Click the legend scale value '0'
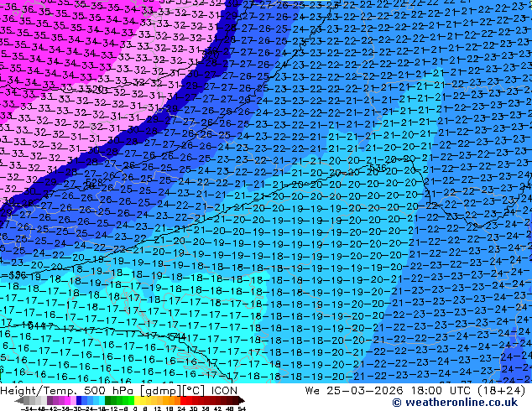532x411 pixels. coord(135,408)
